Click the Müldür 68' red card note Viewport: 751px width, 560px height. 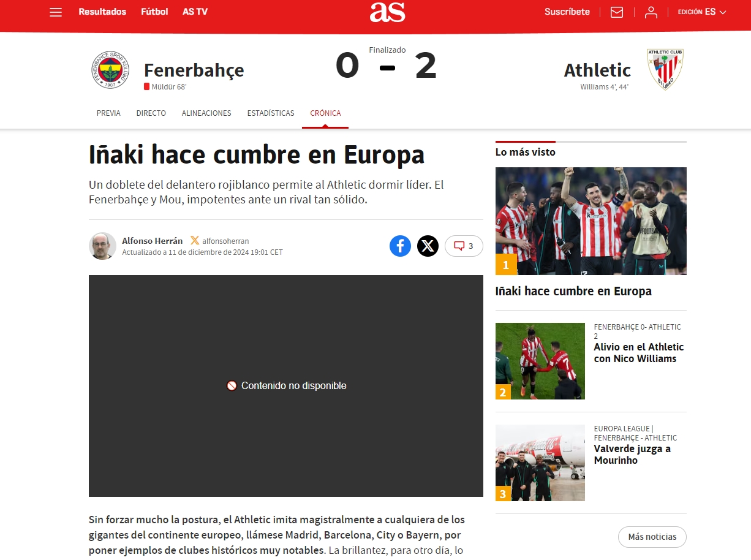tap(165, 87)
